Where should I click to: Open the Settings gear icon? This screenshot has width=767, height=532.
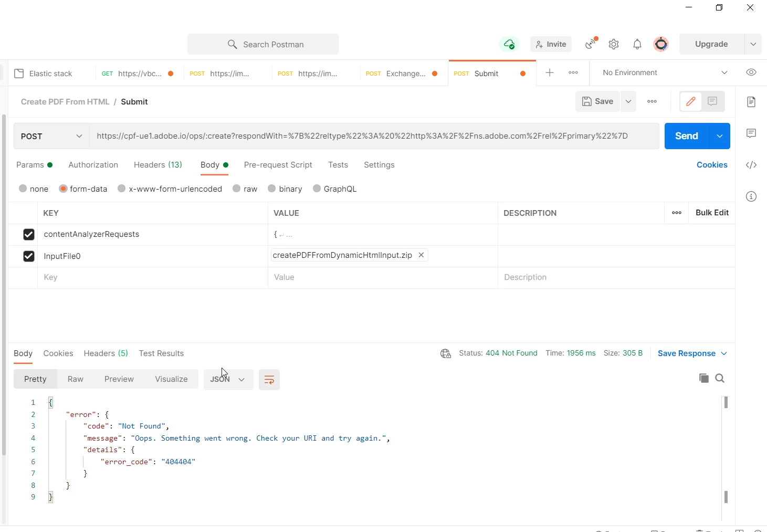pos(614,44)
